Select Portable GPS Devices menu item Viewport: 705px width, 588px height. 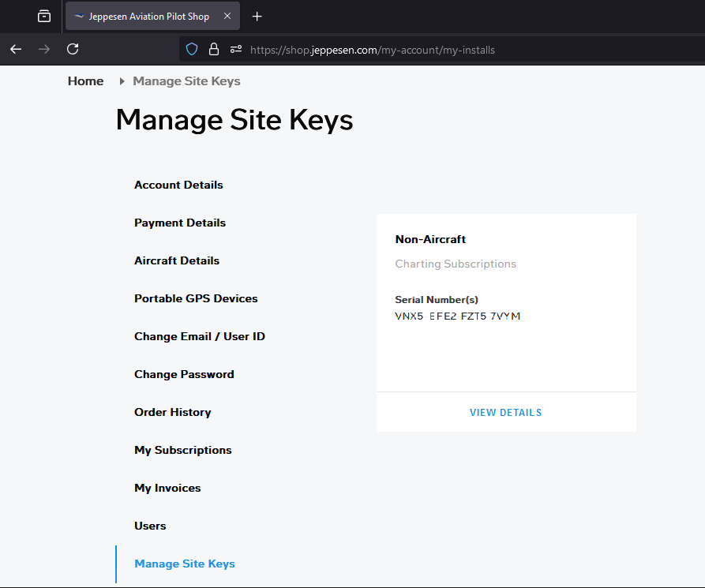point(196,298)
